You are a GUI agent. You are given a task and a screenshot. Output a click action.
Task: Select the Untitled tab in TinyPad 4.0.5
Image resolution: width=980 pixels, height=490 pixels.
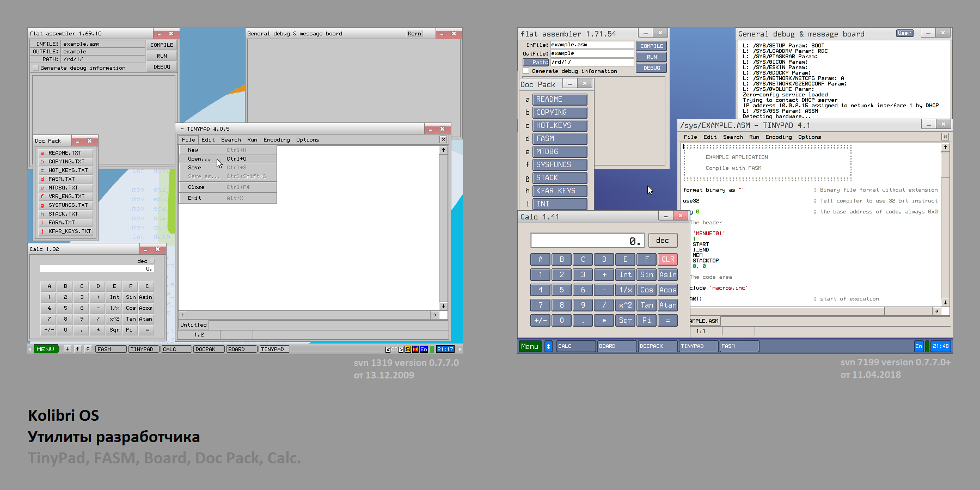coord(194,325)
